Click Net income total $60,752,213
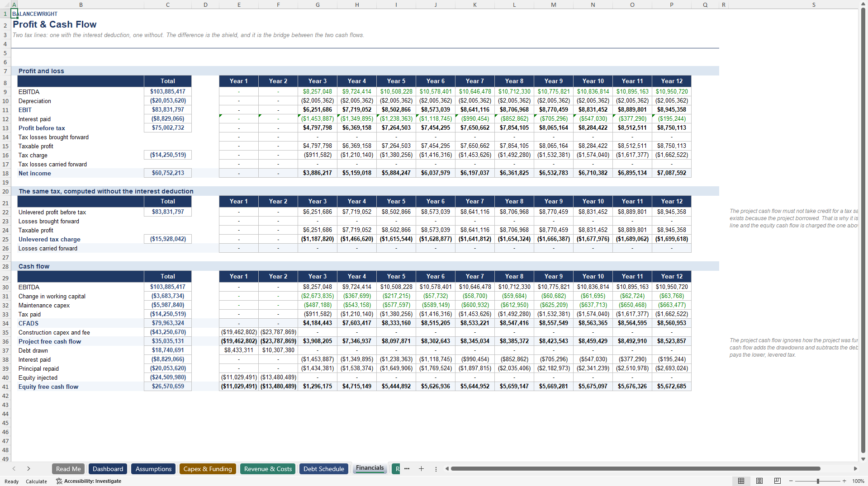The image size is (868, 486). coord(168,173)
